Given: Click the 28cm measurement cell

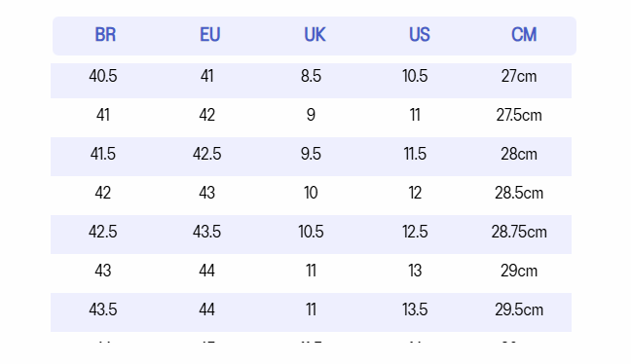Looking at the screenshot, I should [x=519, y=154].
